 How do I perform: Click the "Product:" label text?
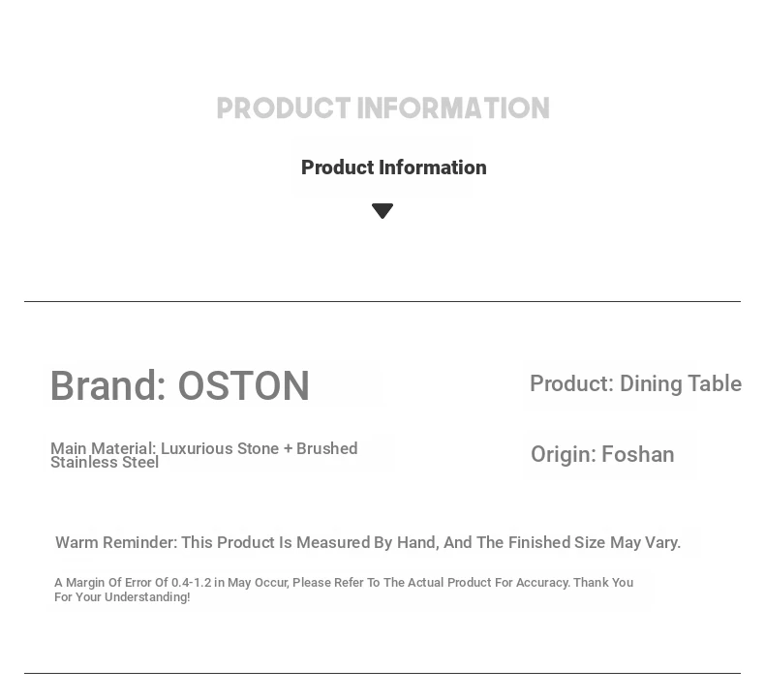(571, 383)
